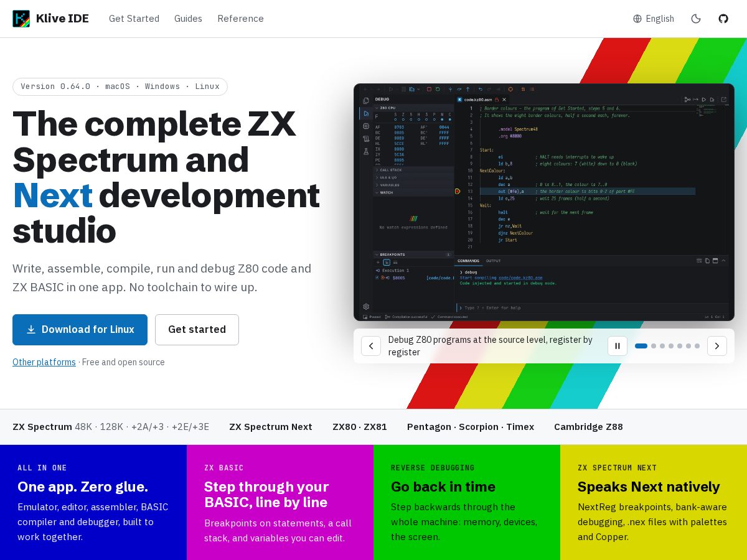Image resolution: width=747 pixels, height=560 pixels.
Task: Click the code minimap in editor
Action: coord(707,110)
